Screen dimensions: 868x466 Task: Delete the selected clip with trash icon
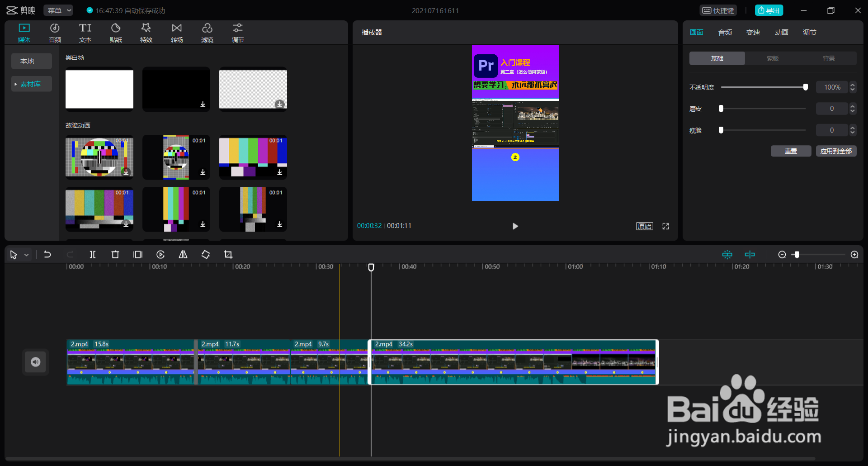115,255
